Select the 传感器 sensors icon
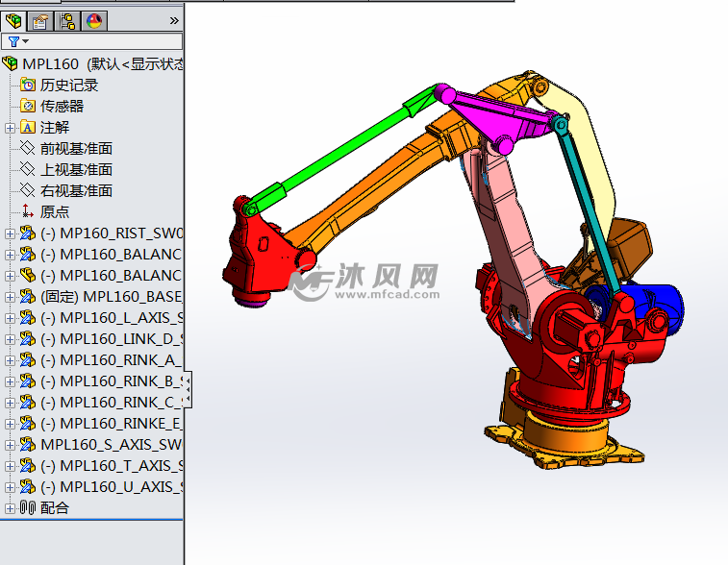The height and width of the screenshot is (565, 728). (x=28, y=107)
